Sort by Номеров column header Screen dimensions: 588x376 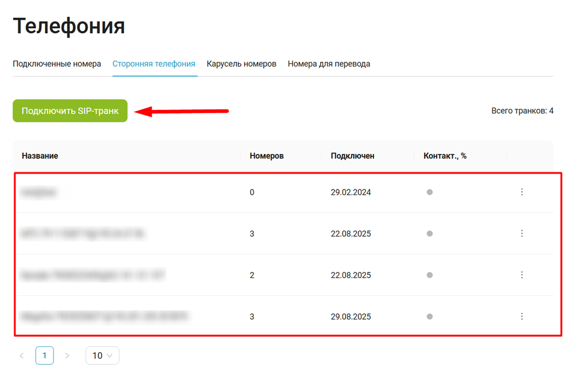tap(266, 156)
